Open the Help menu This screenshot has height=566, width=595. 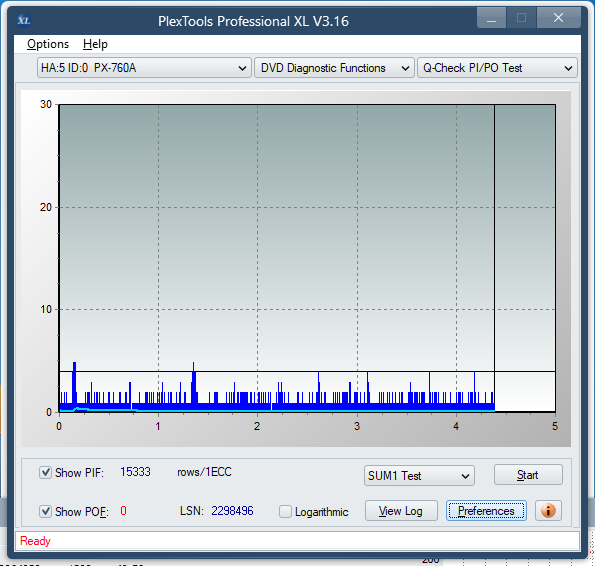click(95, 44)
